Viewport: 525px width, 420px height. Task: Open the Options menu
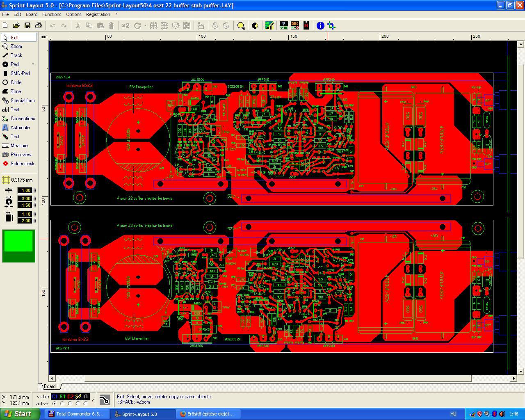pos(74,14)
